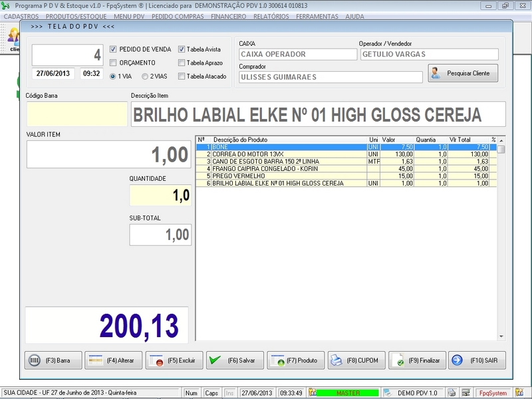Enable the ORÇAMENTO checkbox
The width and height of the screenshot is (532, 399).
click(x=113, y=63)
